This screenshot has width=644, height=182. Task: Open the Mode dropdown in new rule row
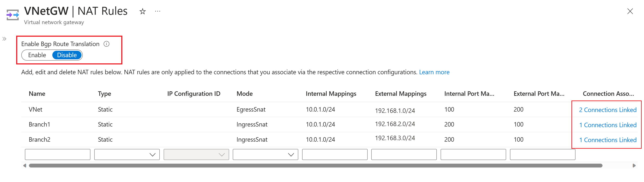point(265,155)
